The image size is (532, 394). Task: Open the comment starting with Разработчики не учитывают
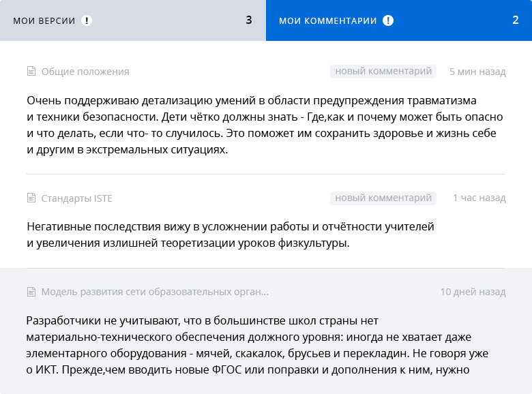(257, 345)
